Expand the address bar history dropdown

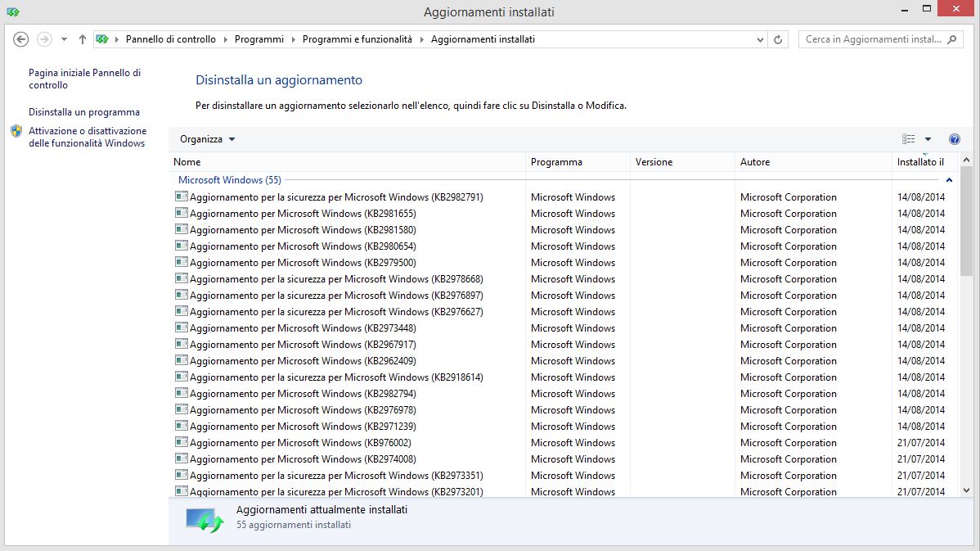click(x=760, y=39)
